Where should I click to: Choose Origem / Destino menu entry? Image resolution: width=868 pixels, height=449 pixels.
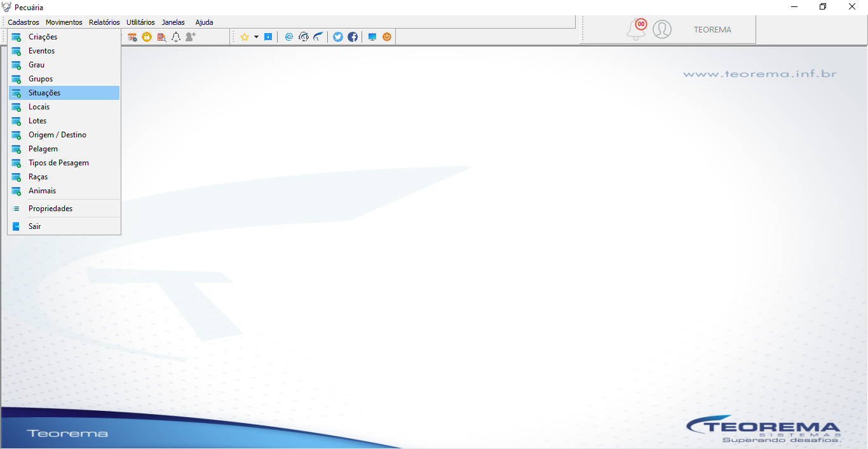[64, 135]
